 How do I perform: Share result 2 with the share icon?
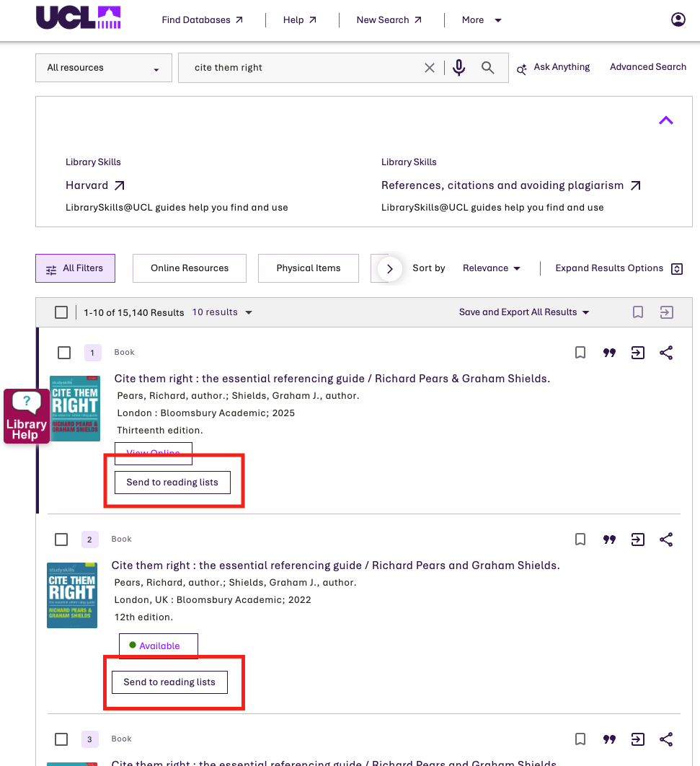666,540
